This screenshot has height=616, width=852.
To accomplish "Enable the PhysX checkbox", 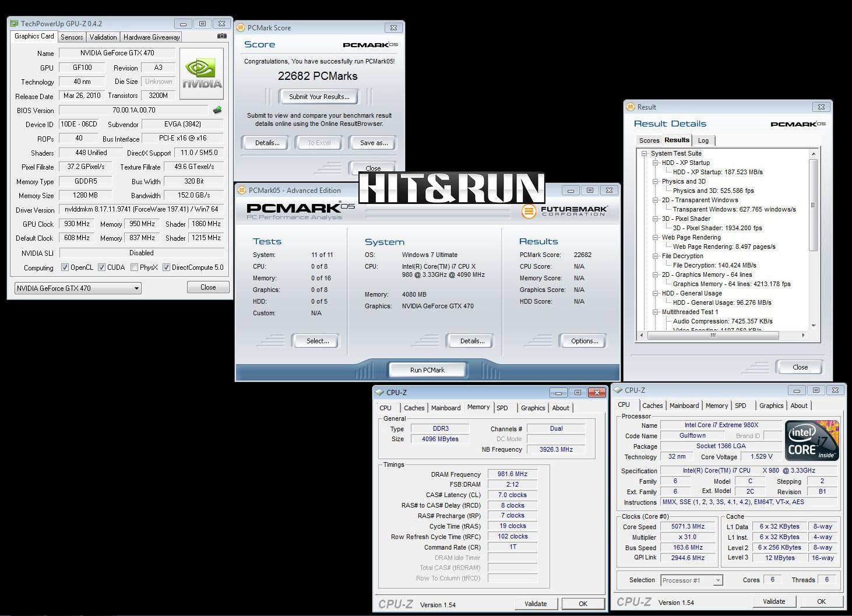I will pos(135,267).
